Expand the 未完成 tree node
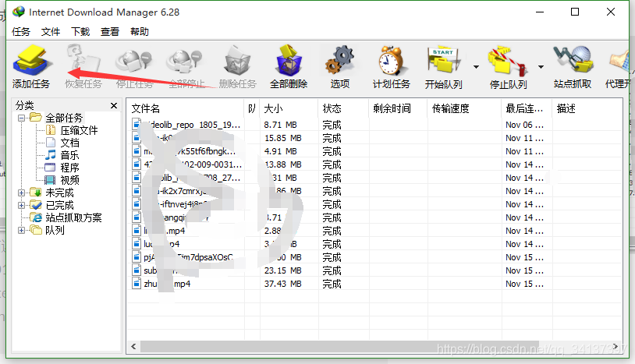 pos(22,193)
